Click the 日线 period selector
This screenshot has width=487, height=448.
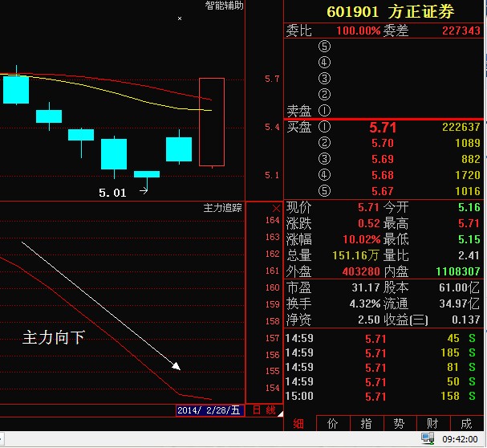264,410
